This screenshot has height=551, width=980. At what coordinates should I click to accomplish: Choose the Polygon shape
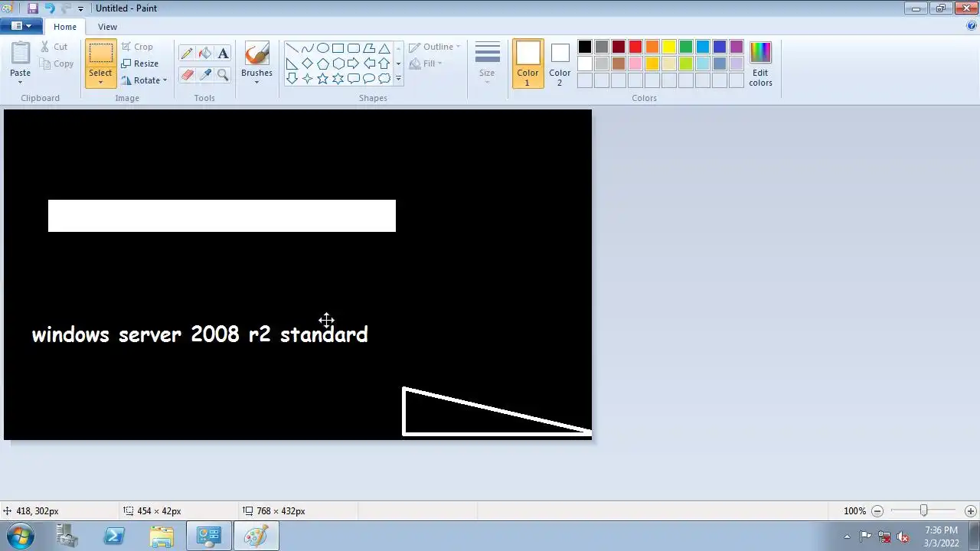click(x=368, y=48)
